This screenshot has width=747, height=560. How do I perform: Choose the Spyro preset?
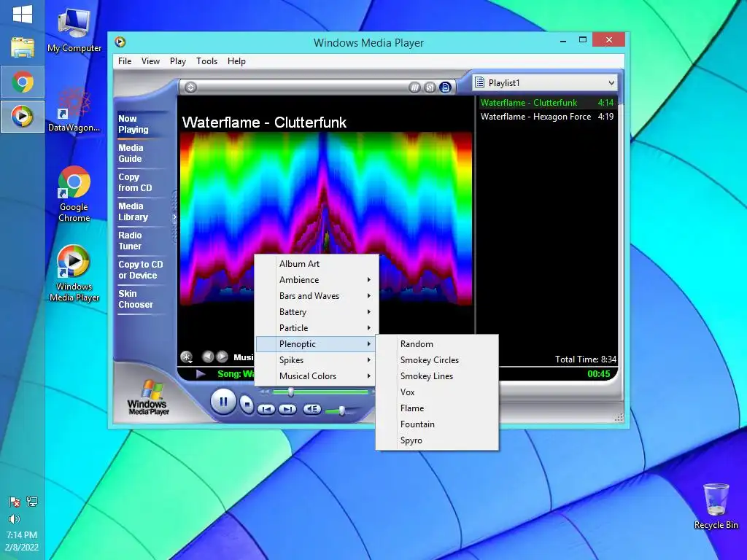coord(437,440)
